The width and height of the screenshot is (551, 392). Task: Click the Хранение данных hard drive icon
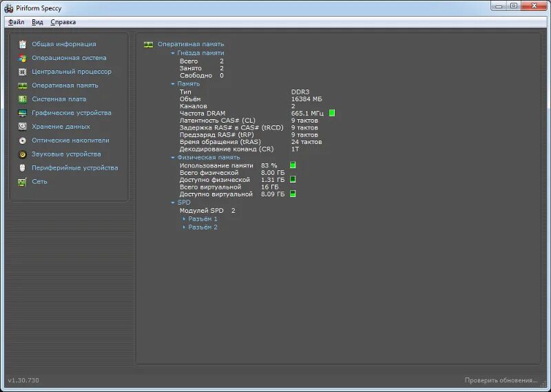coord(23,127)
